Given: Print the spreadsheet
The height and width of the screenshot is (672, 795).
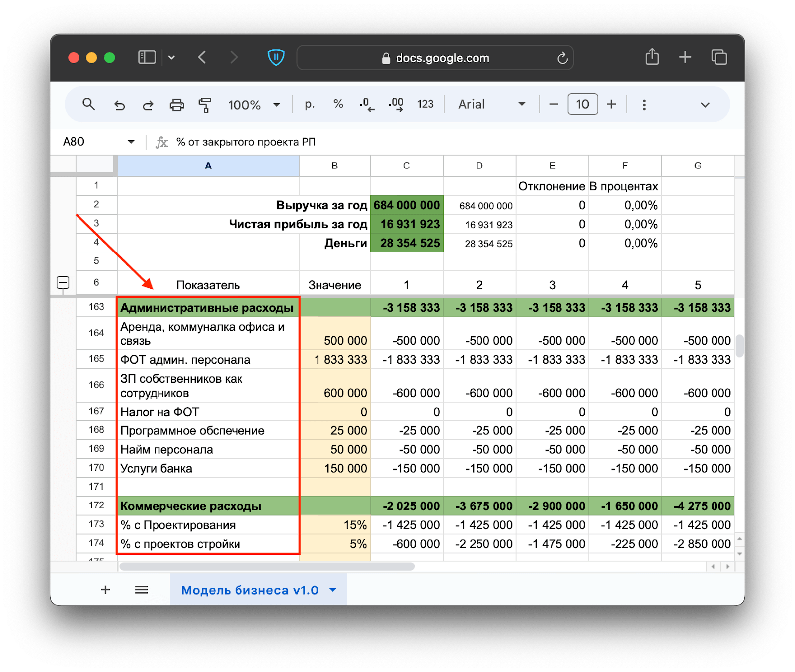Looking at the screenshot, I should click(x=176, y=105).
